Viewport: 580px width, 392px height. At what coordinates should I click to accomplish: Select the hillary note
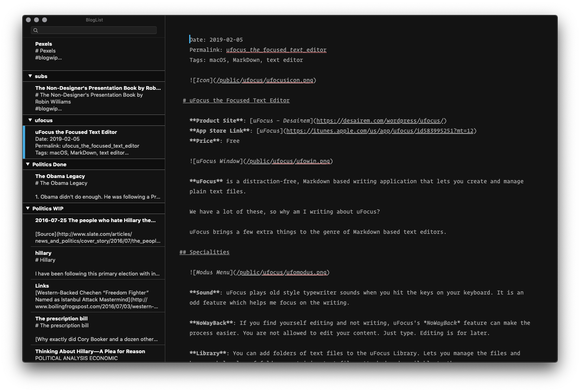[94, 263]
